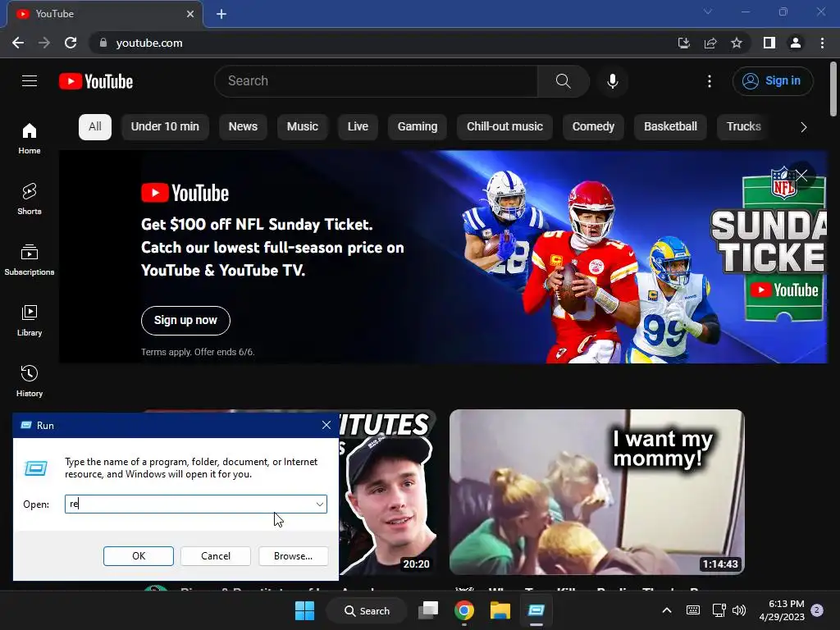Bookmark this tab with the star
840x630 pixels.
pos(737,43)
